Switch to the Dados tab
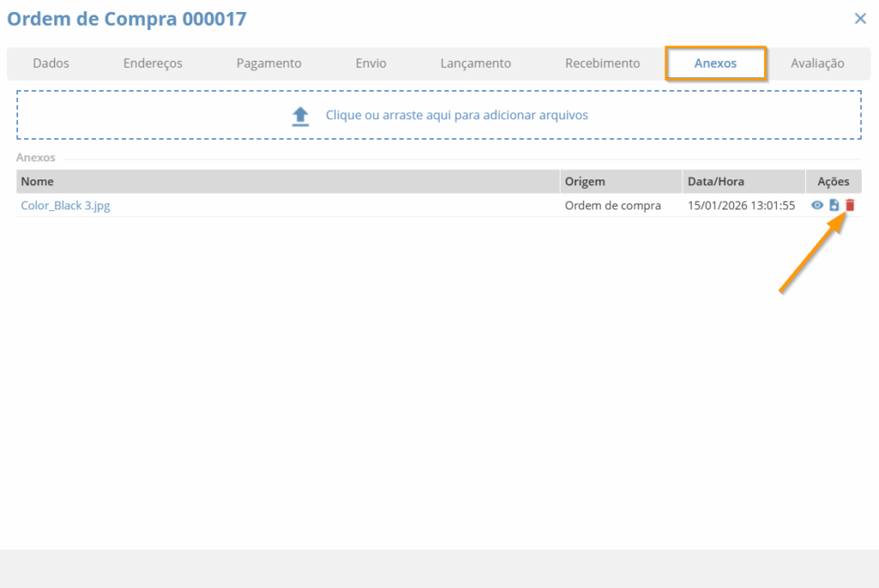The image size is (879, 588). [51, 64]
